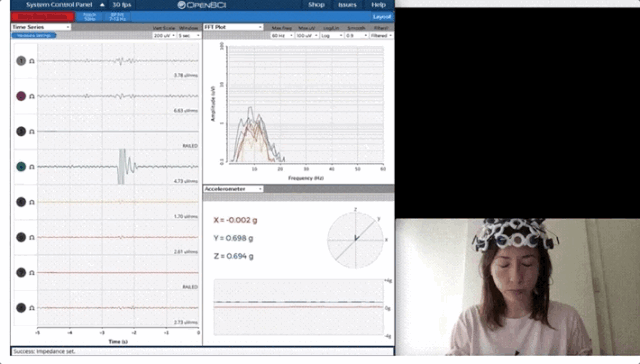Toggle channel 4 teal circle button
The image size is (640, 364).
tap(21, 166)
